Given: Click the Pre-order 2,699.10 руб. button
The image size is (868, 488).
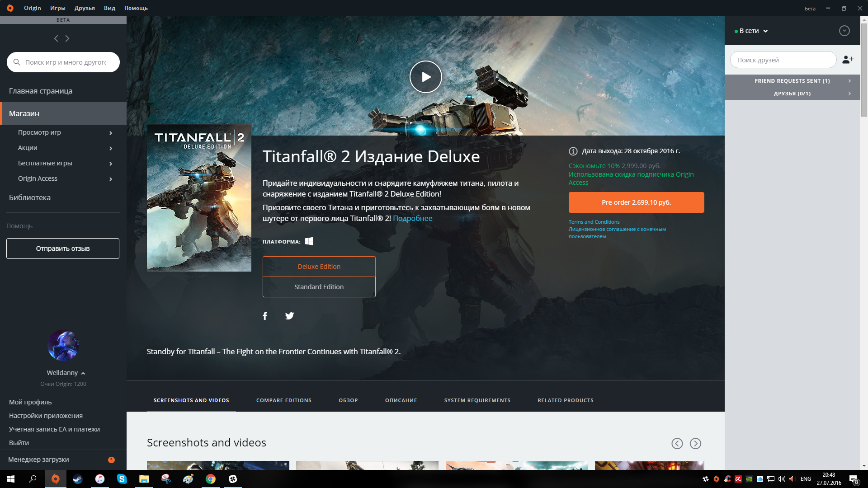Looking at the screenshot, I should pos(637,202).
